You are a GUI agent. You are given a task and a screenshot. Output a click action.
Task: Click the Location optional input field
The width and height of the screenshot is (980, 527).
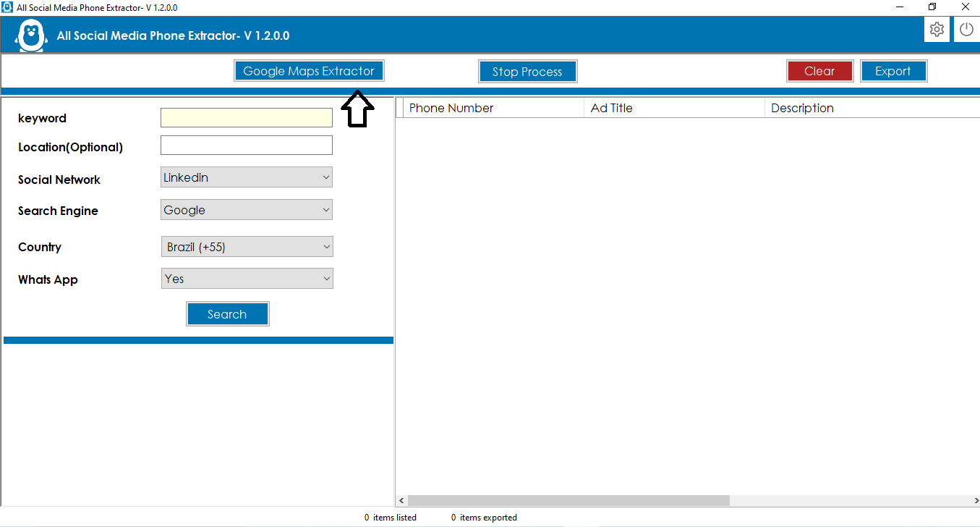[x=246, y=145]
